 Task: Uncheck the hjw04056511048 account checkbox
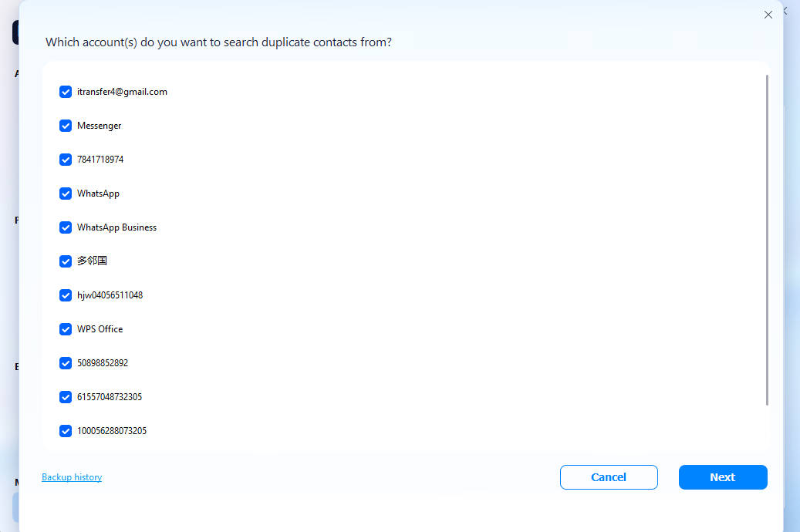(x=66, y=295)
